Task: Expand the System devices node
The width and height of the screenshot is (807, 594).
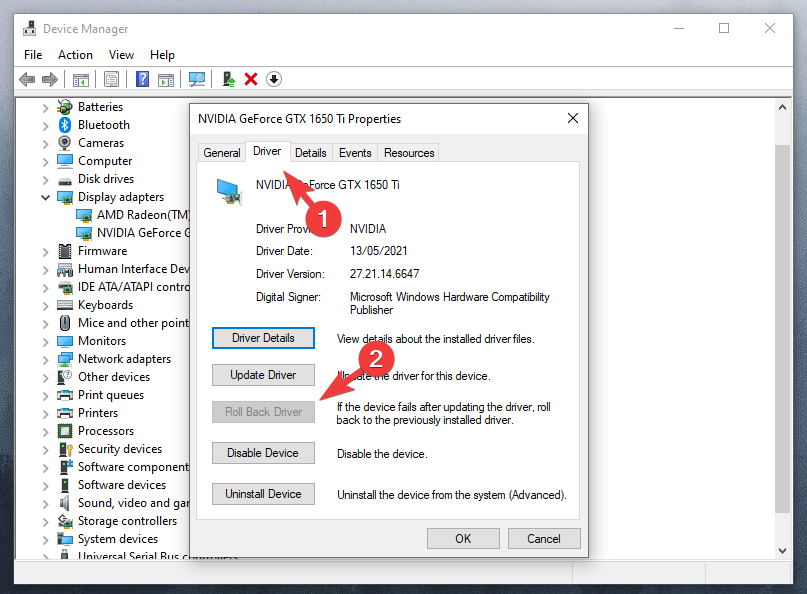Action: 45,540
